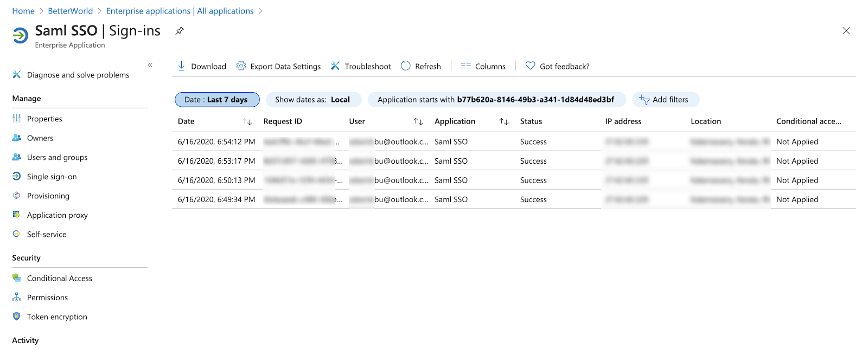
Task: Go to Users and groups
Action: pos(57,157)
